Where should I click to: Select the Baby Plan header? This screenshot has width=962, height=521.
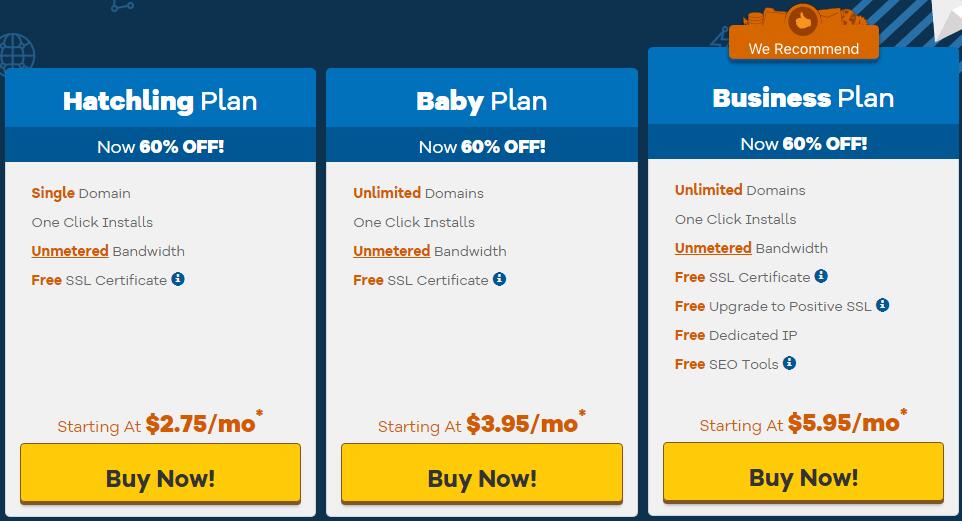click(x=482, y=100)
